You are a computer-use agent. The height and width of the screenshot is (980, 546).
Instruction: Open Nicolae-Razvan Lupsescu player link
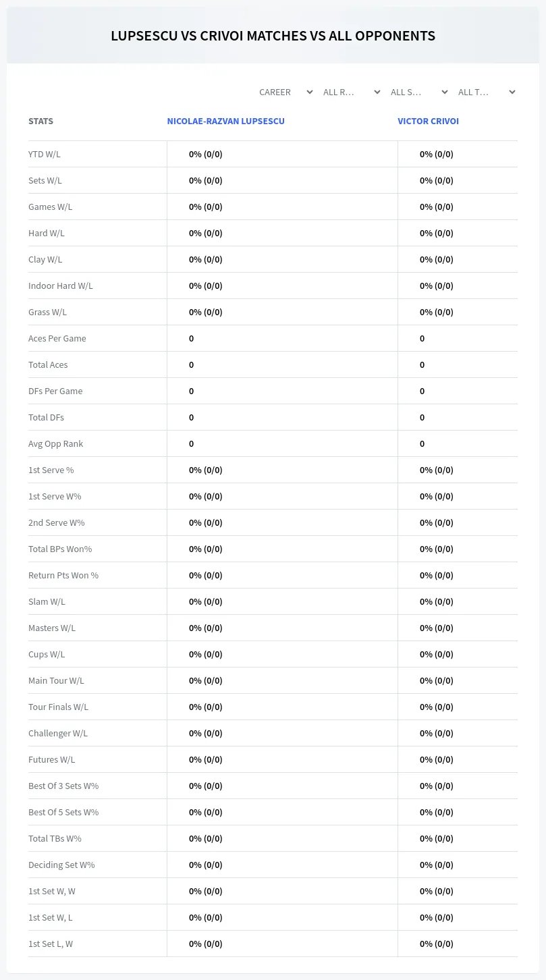tap(226, 121)
